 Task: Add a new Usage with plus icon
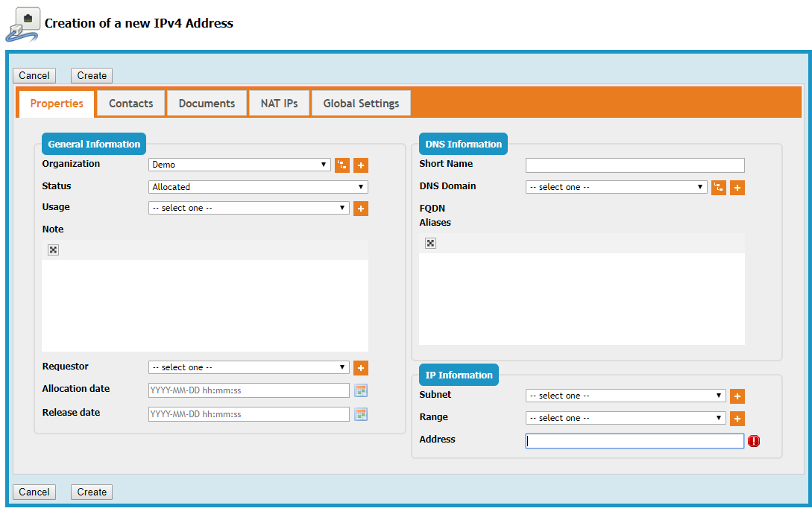[x=361, y=209]
